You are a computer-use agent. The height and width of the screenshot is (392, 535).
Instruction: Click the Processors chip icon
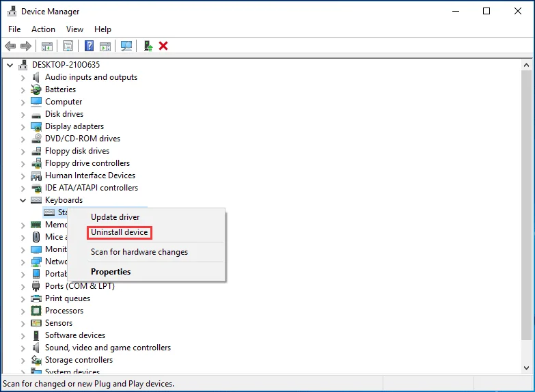pyautogui.click(x=36, y=311)
